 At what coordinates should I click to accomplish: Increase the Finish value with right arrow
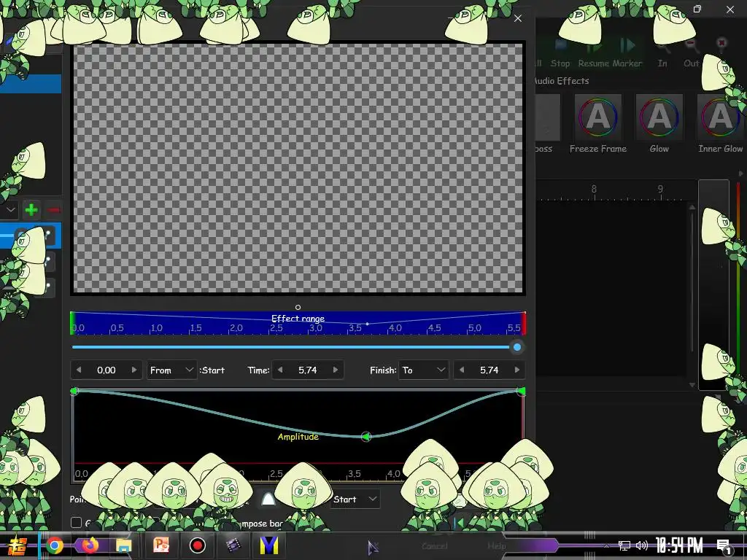(517, 370)
